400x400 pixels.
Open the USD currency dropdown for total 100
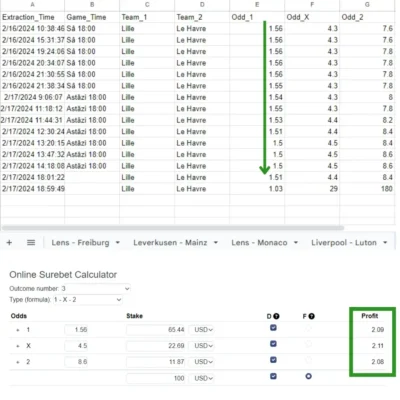coord(202,378)
